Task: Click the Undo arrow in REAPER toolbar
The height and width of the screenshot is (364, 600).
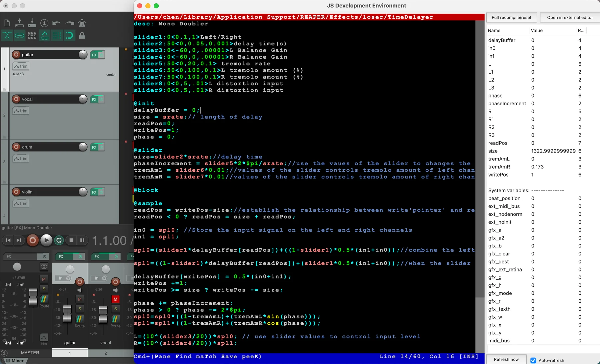Action: (57, 23)
